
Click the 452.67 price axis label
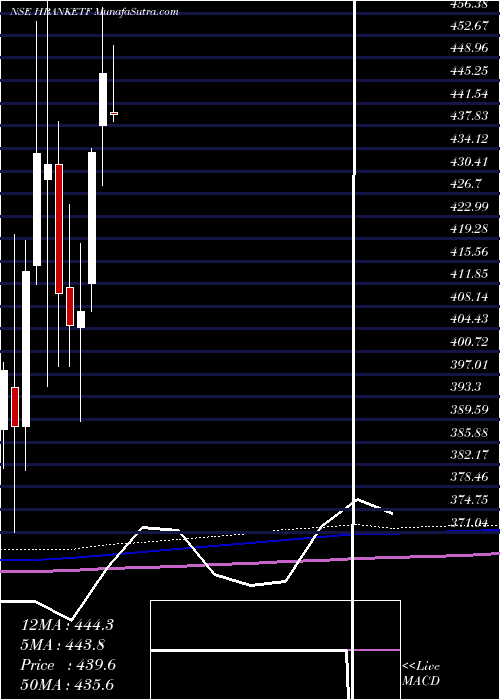tap(469, 26)
